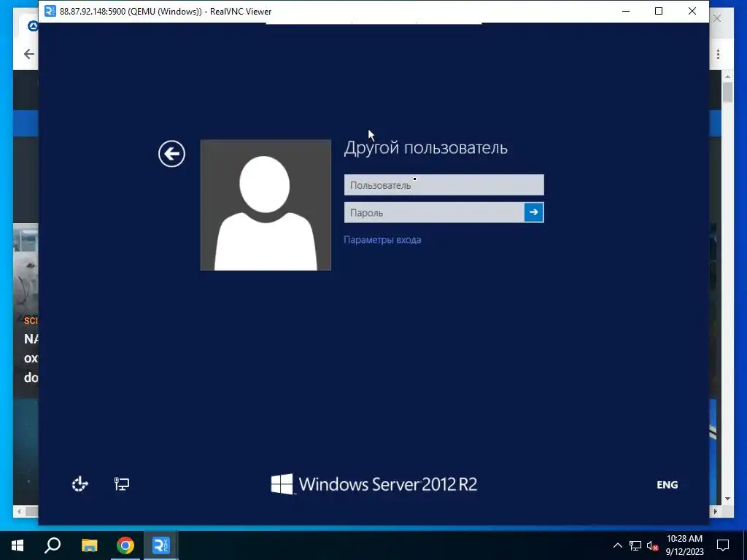Open the Windows Start menu

tap(18, 545)
